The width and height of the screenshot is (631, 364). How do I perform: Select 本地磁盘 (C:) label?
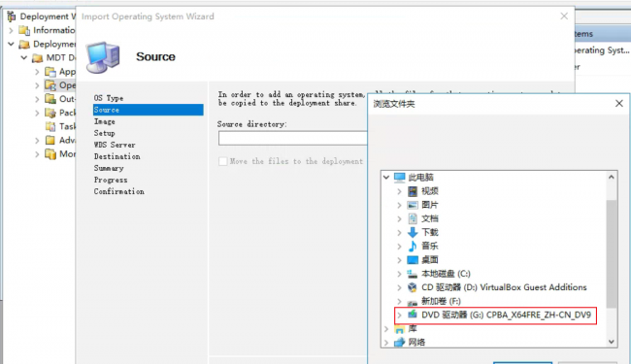click(x=446, y=274)
